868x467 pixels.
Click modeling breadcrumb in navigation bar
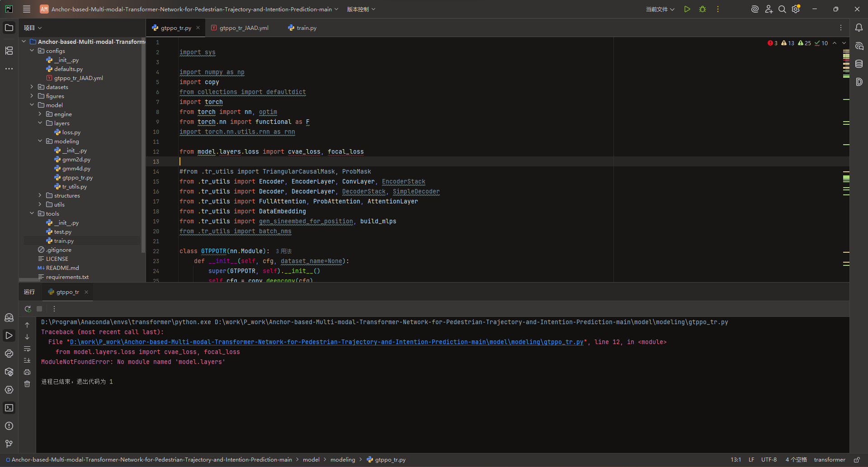[x=343, y=460]
